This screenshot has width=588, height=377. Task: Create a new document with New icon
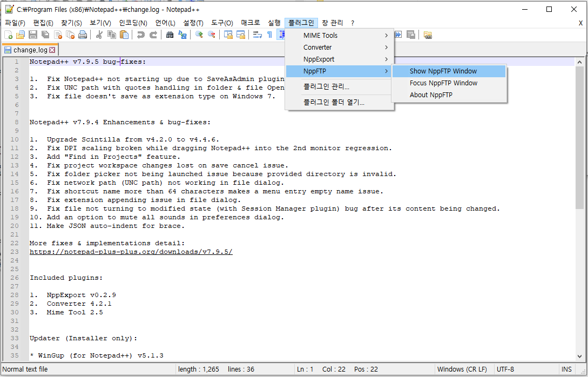(x=8, y=35)
